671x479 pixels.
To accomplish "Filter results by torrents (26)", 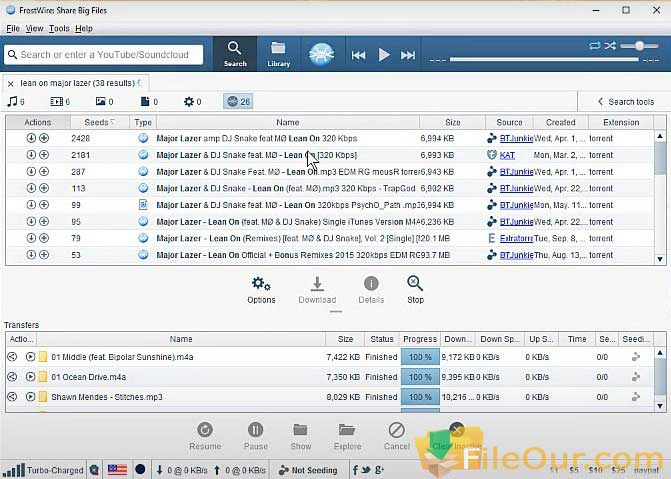I will click(238, 101).
